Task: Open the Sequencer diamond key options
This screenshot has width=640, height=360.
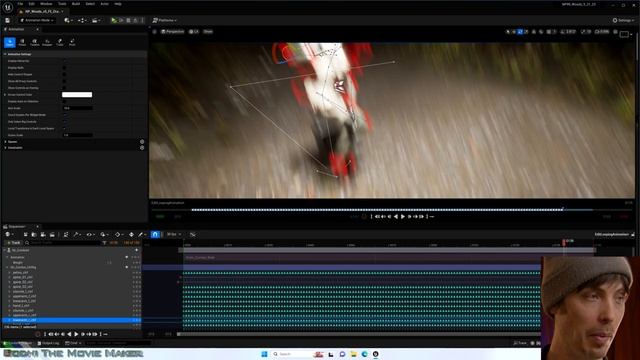Action: pos(118,235)
